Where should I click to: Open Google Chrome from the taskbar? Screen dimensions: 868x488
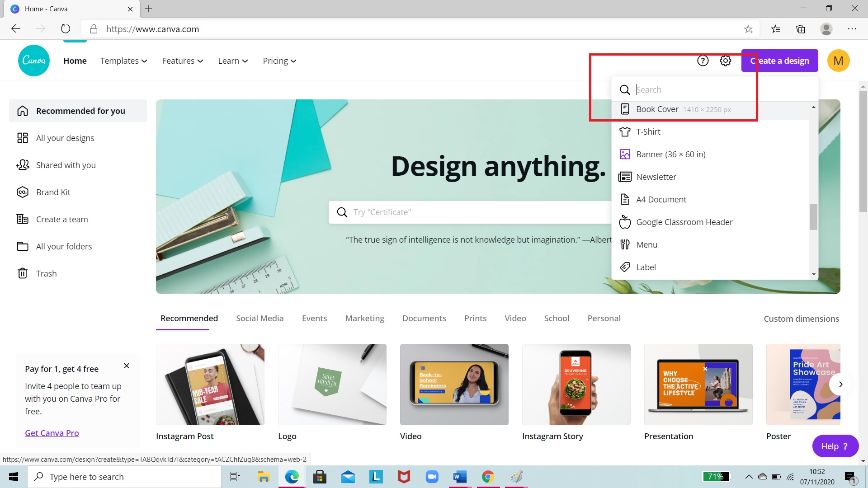(x=488, y=477)
